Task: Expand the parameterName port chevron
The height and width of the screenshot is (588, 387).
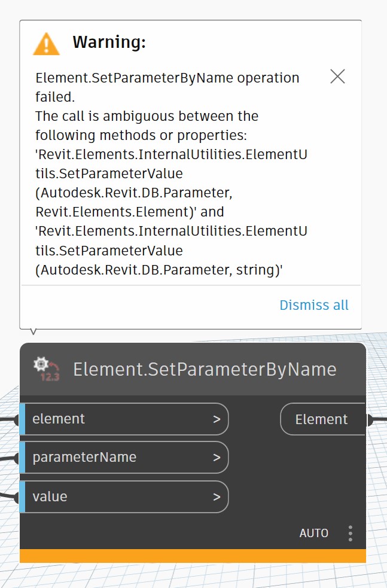Action: (217, 458)
